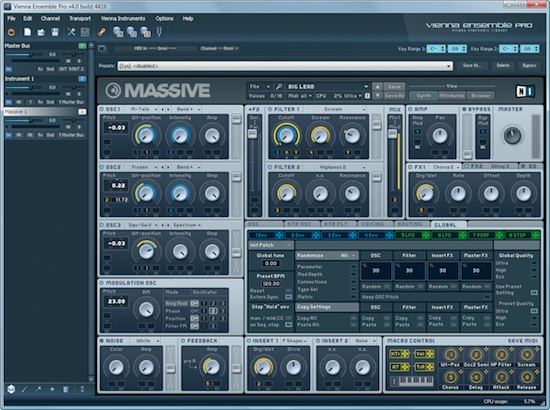Image resolution: width=550 pixels, height=410 pixels.
Task: Click the orange power icon in the toolbar
Action: (11, 32)
